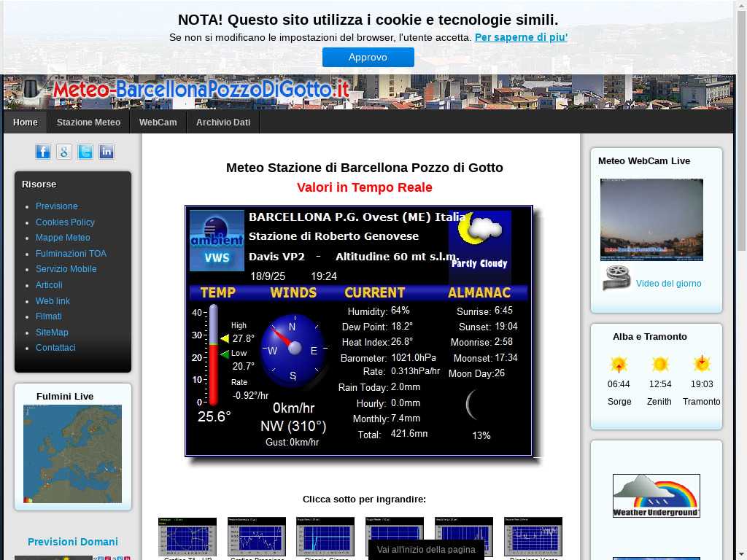Open the Meteo WebCam Live image
747x560 pixels.
(651, 220)
